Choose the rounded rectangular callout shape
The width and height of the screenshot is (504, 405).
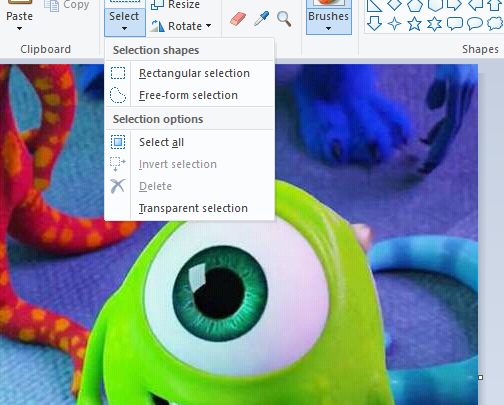[x=455, y=24]
